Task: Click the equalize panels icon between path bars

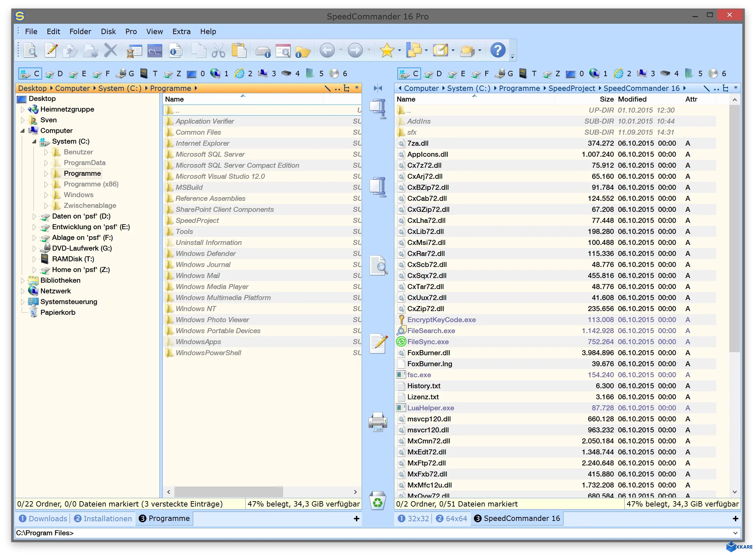Action: click(x=378, y=88)
